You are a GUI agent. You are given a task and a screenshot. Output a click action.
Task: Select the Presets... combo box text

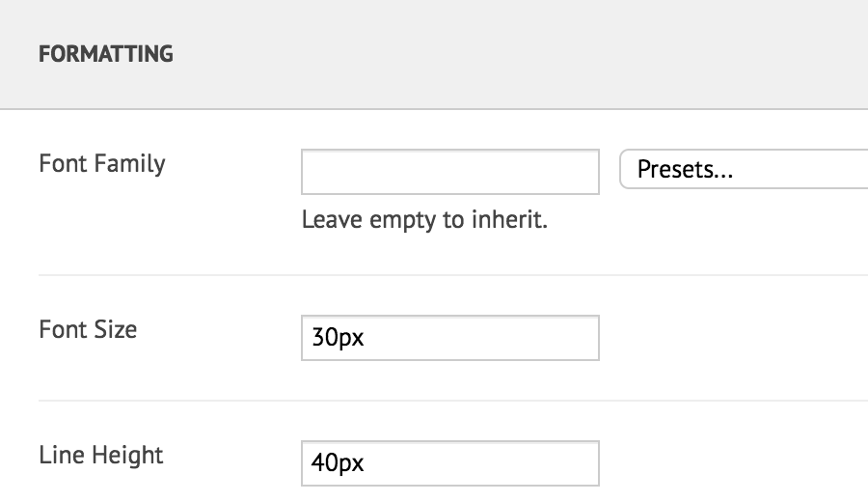coord(686,170)
